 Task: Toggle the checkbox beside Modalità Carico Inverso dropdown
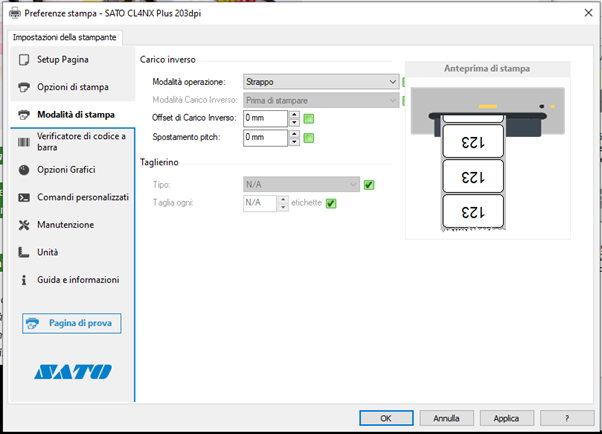404,101
